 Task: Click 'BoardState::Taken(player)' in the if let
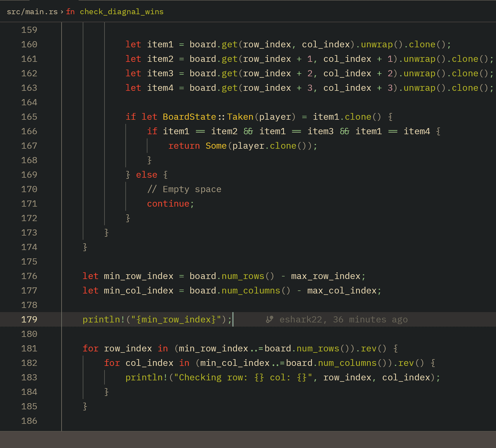point(229,117)
